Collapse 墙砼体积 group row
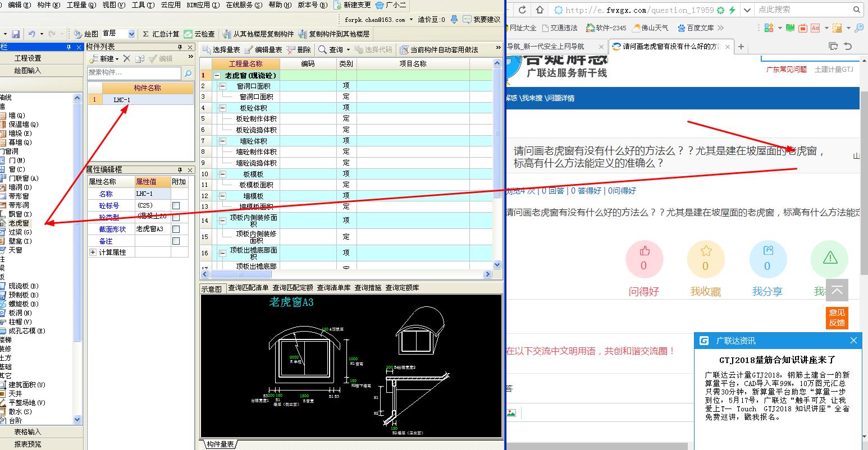The height and width of the screenshot is (450, 868). [x=223, y=141]
